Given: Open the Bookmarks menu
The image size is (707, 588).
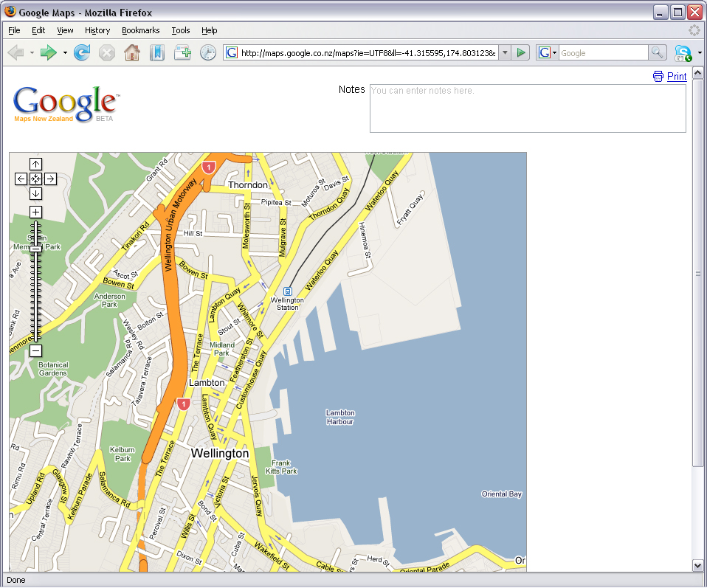Looking at the screenshot, I should click(x=140, y=30).
